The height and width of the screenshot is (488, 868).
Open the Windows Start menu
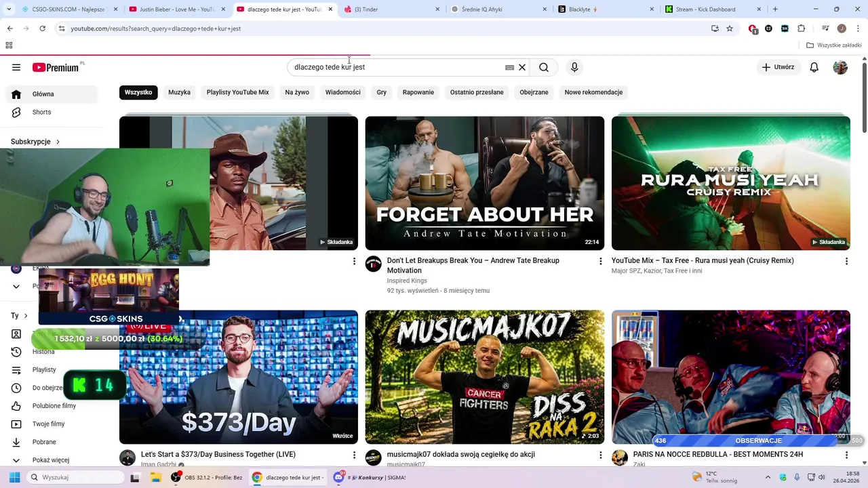point(14,477)
